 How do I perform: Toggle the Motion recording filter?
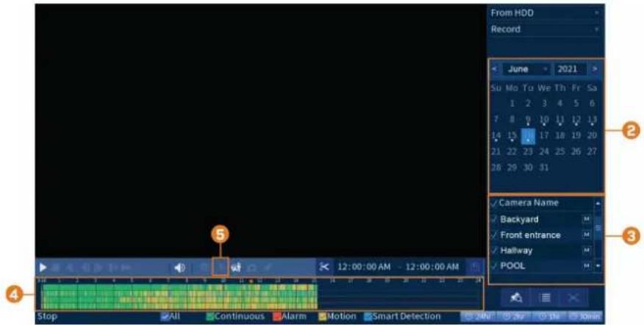pos(323,316)
